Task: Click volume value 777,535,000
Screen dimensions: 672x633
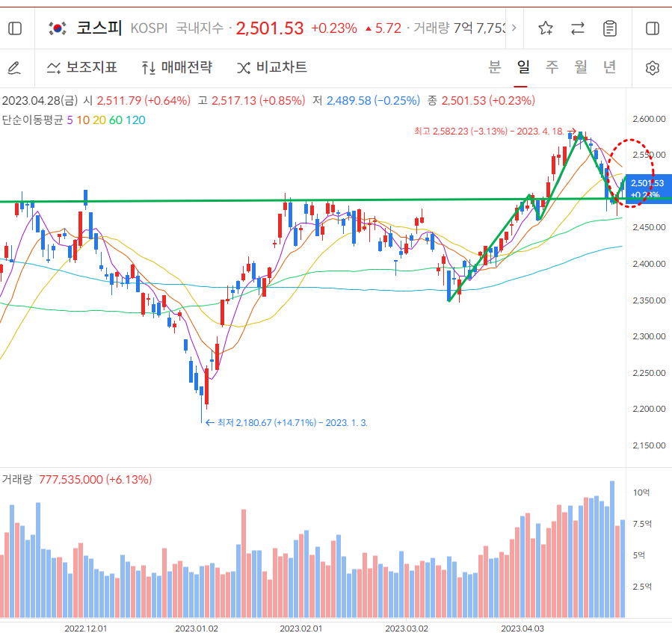Action: (71, 480)
